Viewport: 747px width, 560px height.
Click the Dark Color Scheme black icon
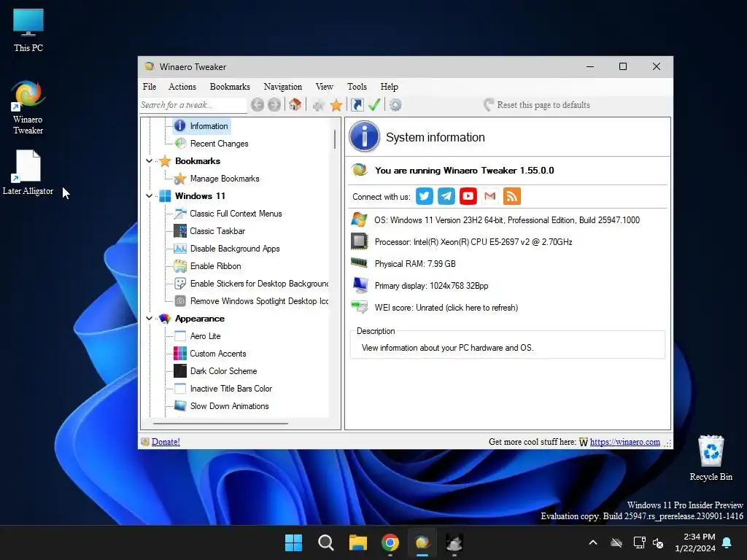[180, 371]
